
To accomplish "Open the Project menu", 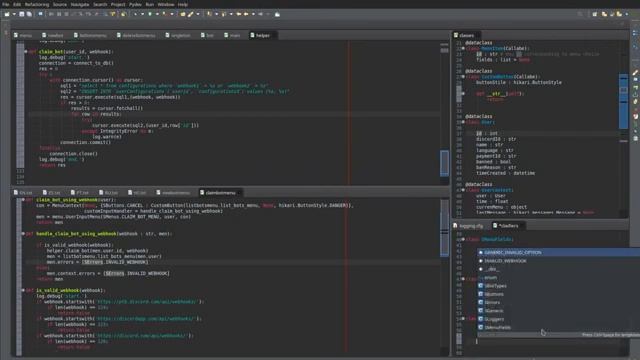I will coord(118,4).
